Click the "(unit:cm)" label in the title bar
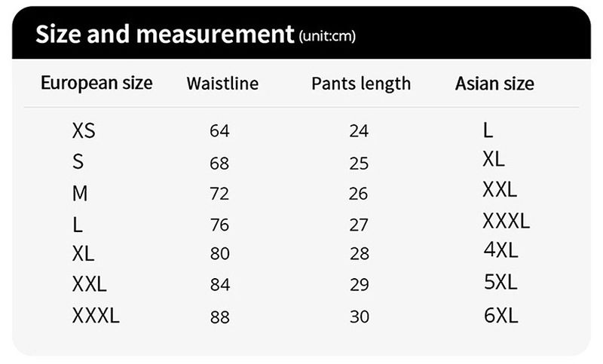Viewport: 603px width, 364px height. coord(327,36)
